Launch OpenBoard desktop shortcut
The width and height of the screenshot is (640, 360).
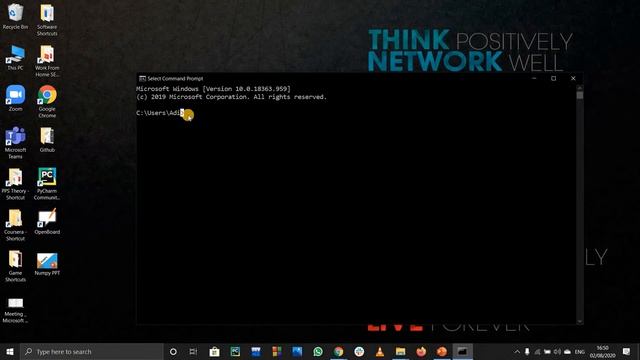tap(47, 222)
